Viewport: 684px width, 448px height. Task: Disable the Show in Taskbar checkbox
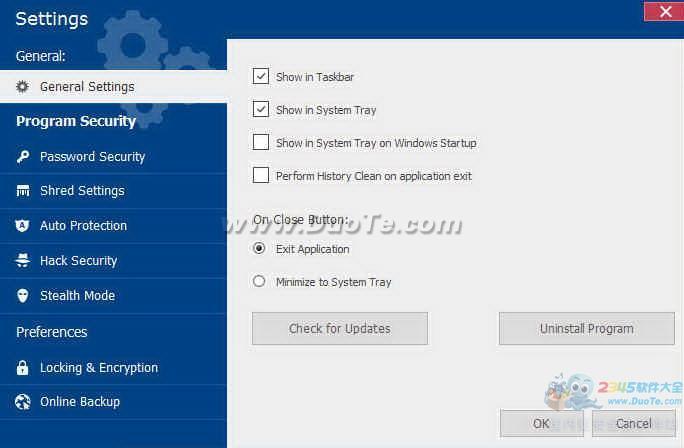[261, 76]
